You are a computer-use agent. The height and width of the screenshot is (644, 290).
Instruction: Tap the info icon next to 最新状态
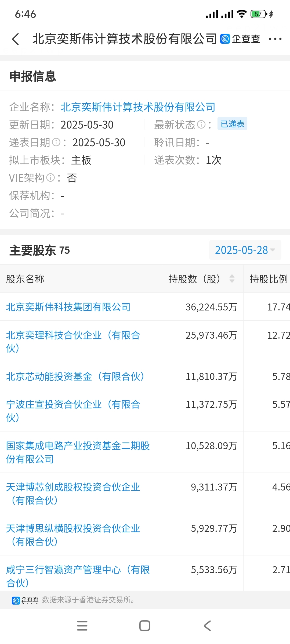coord(201,125)
